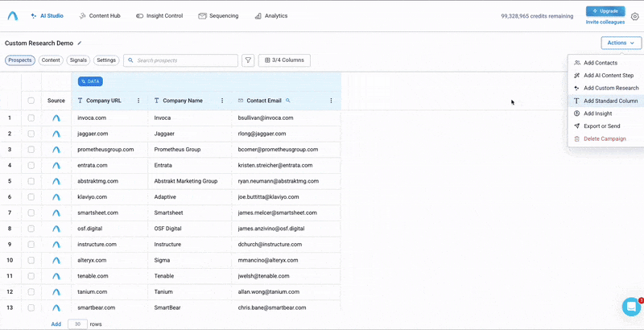The width and height of the screenshot is (644, 330).
Task: Check the box for invoca.com row
Action: (x=31, y=118)
